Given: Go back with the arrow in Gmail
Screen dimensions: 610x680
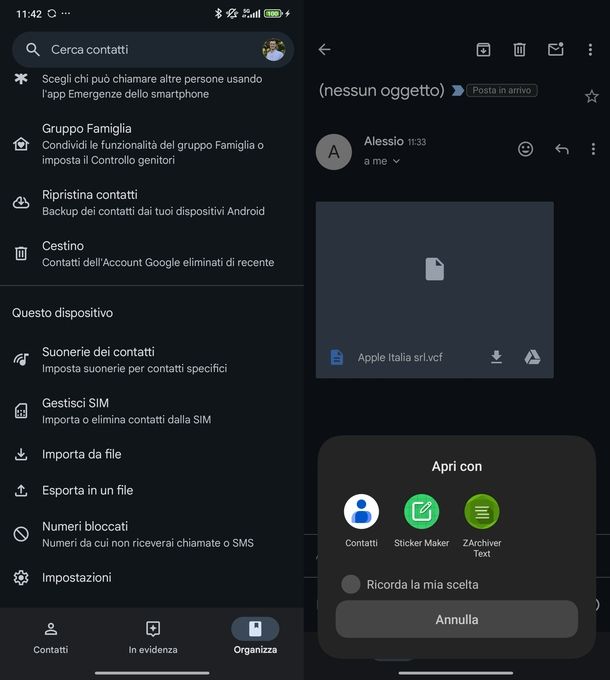Looking at the screenshot, I should tap(324, 49).
